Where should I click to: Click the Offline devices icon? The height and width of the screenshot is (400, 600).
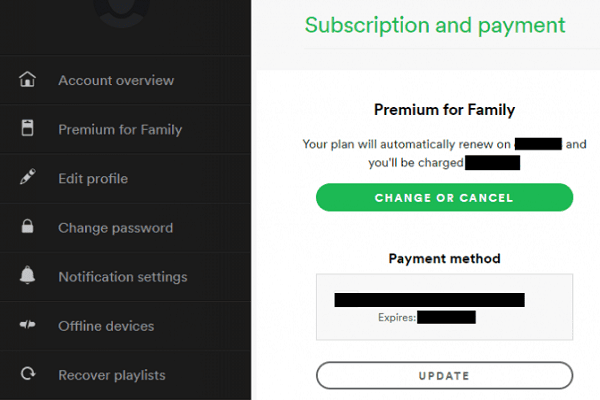[x=28, y=325]
